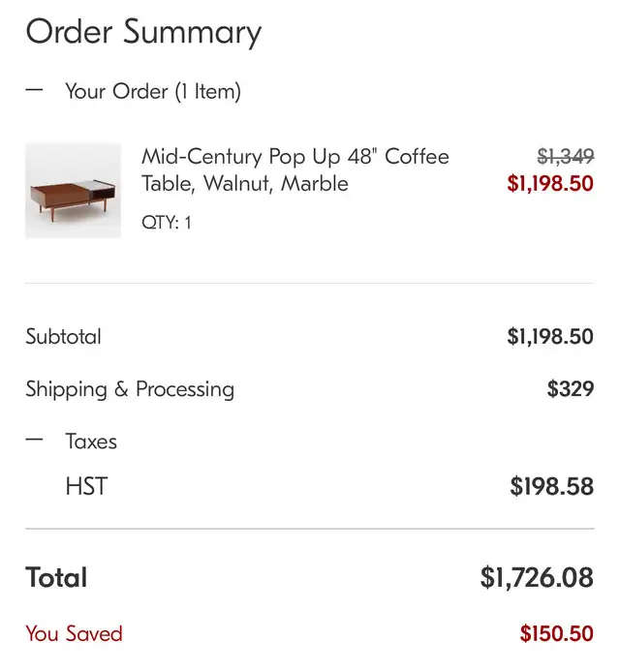
Task: Click the QTY: 1 quantity text
Action: 167,223
